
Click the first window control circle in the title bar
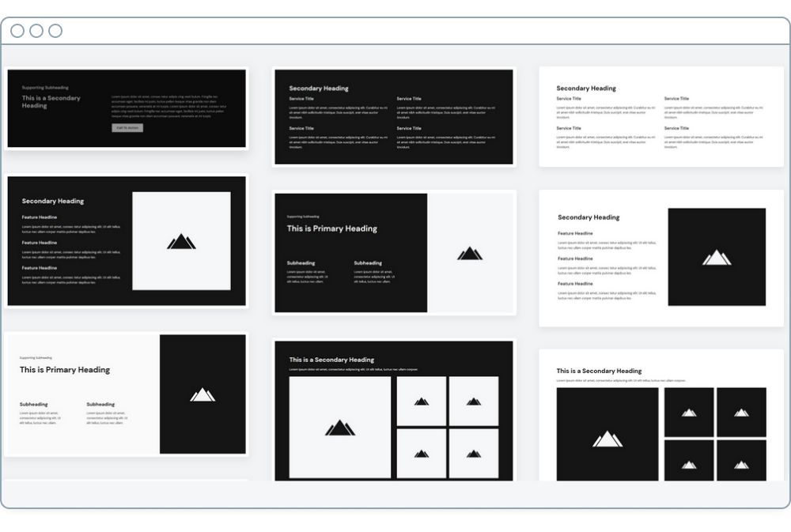[x=17, y=31]
